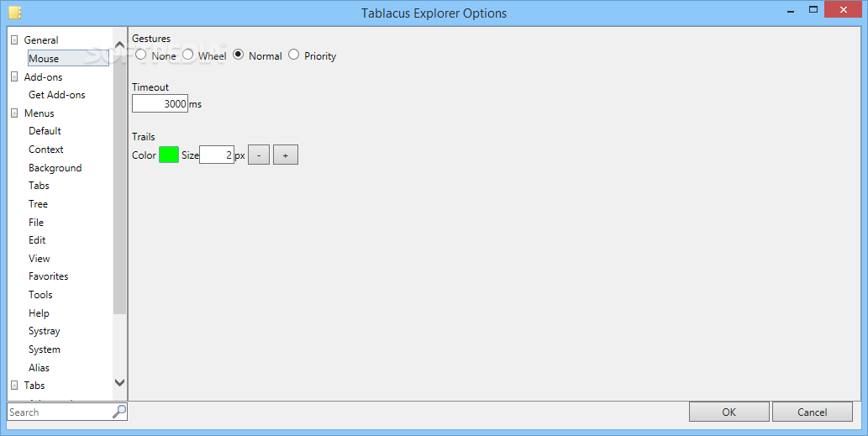Select the Edit menu item in tree
Viewport: 868px width, 436px height.
[37, 239]
